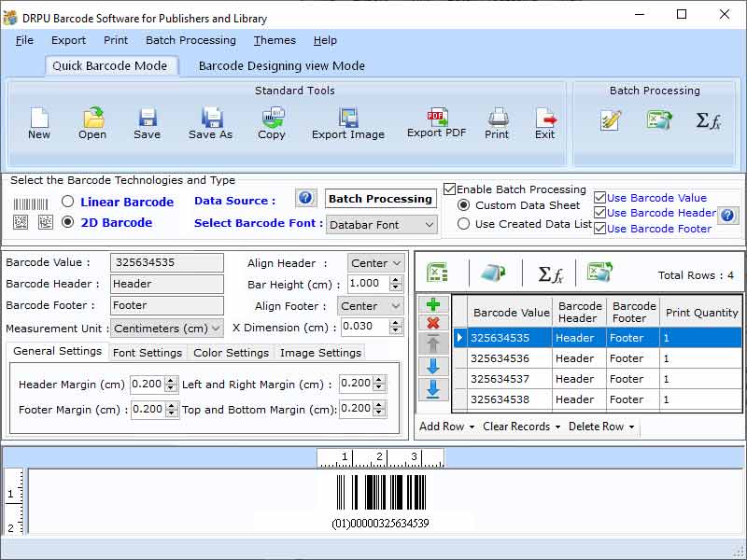The image size is (747, 560).
Task: Open the Themes menu
Action: 274,40
